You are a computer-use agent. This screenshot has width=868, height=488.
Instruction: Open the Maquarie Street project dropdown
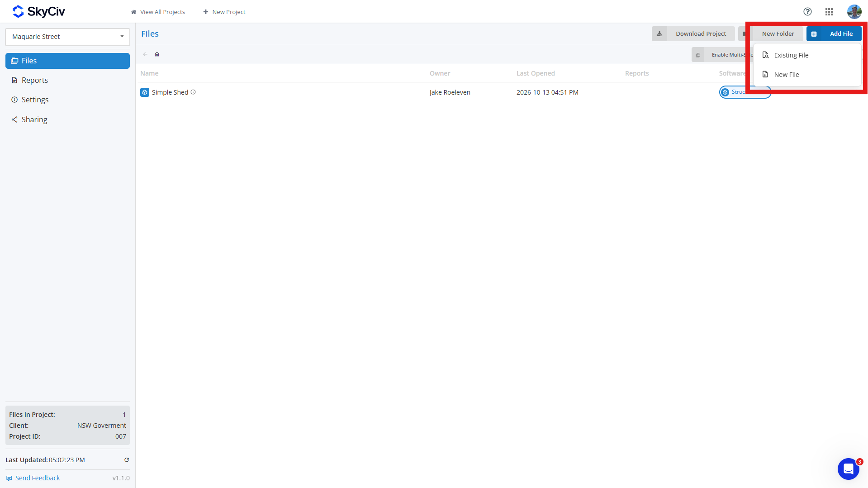(x=67, y=37)
